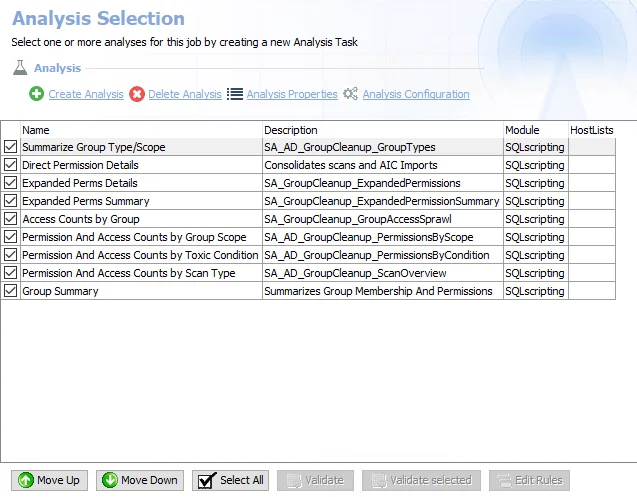The height and width of the screenshot is (497, 637).
Task: Click the Select All button
Action: point(230,480)
